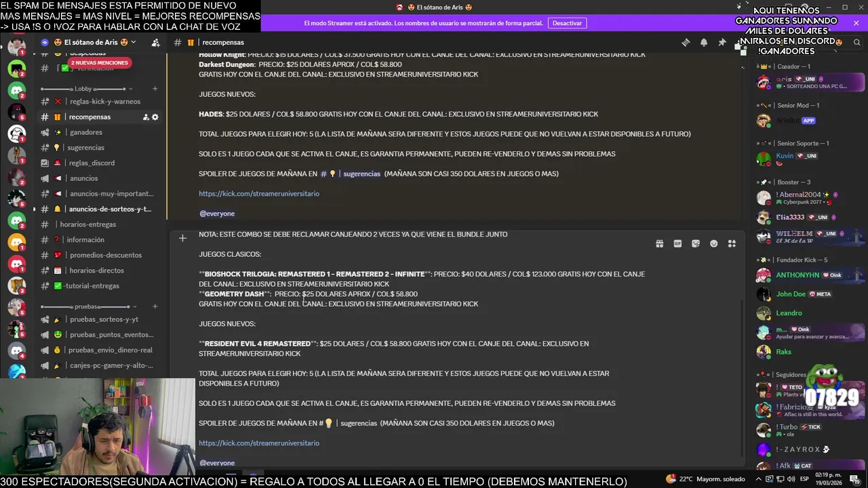Open the promedios-descuentos channel
868x488 pixels.
[x=98, y=255]
